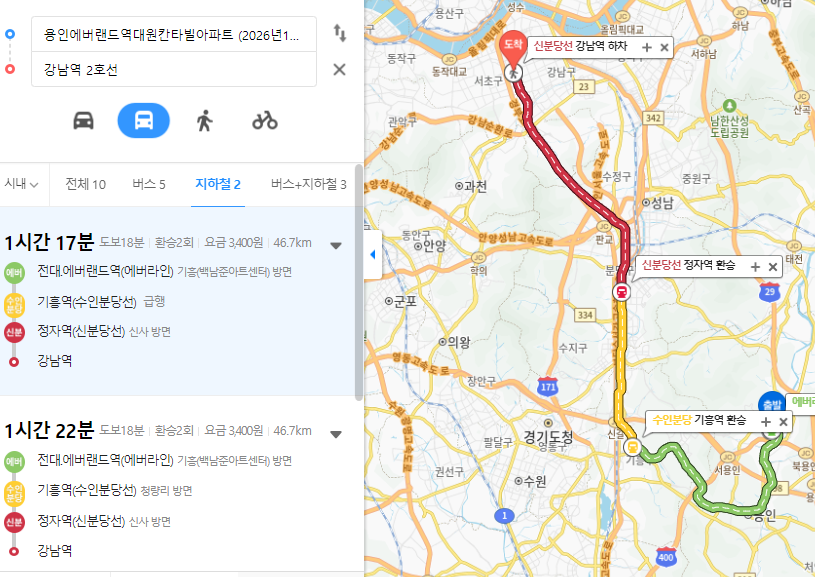
Task: Expand details of the 1시간 17분 route
Action: [x=336, y=245]
